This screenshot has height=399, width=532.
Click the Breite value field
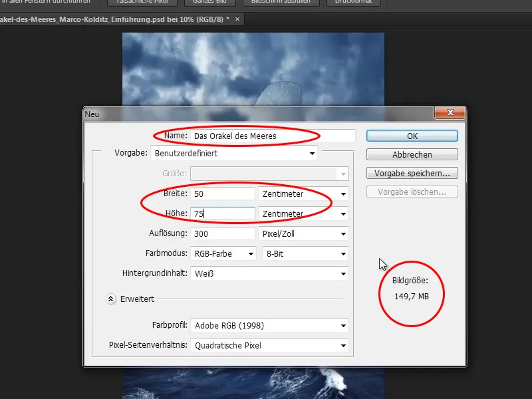(223, 194)
